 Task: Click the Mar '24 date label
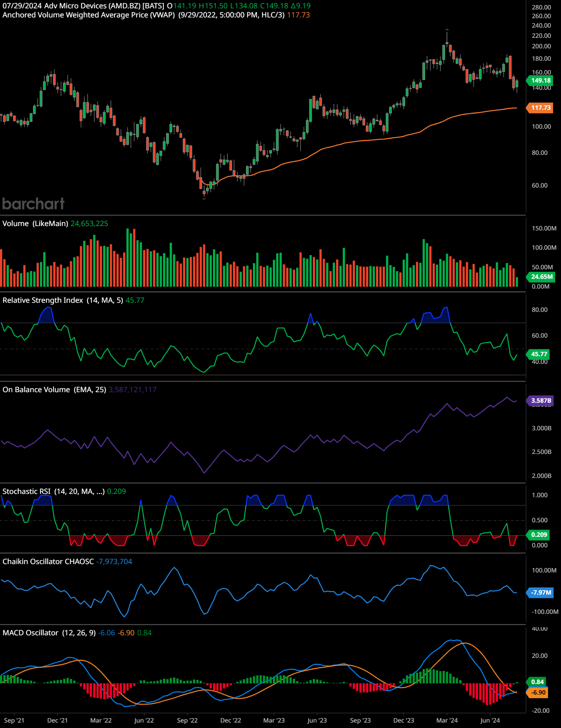pyautogui.click(x=447, y=720)
